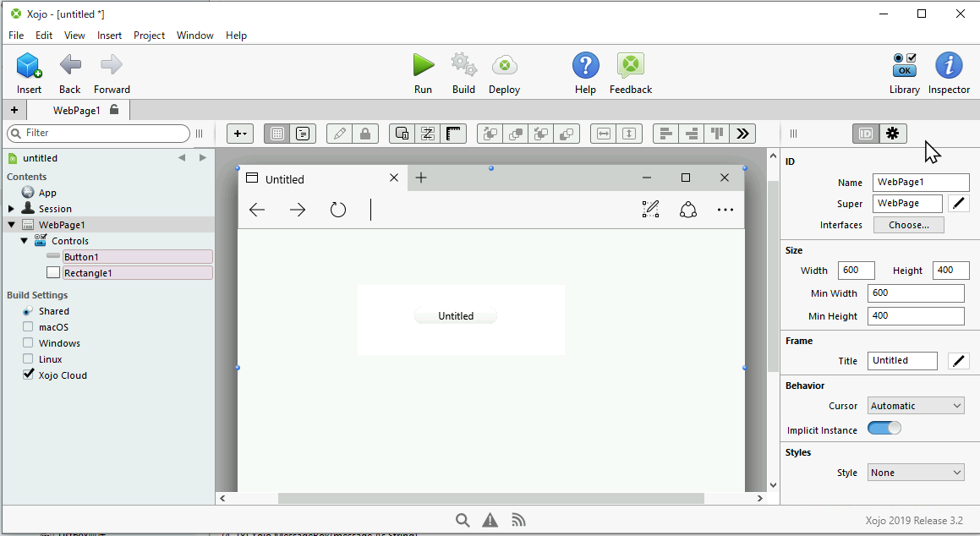The height and width of the screenshot is (536, 980).
Task: Go Back with the left arrow icon
Action: pyautogui.click(x=70, y=64)
